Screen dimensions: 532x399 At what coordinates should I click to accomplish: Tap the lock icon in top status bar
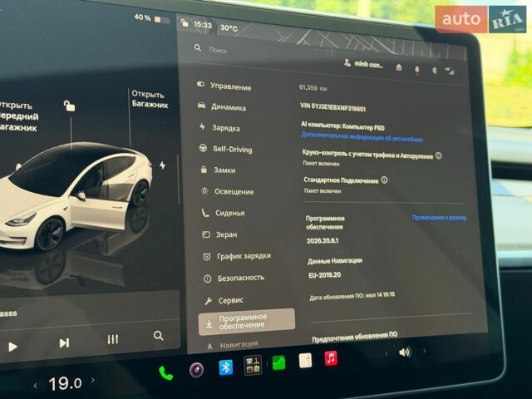[185, 22]
